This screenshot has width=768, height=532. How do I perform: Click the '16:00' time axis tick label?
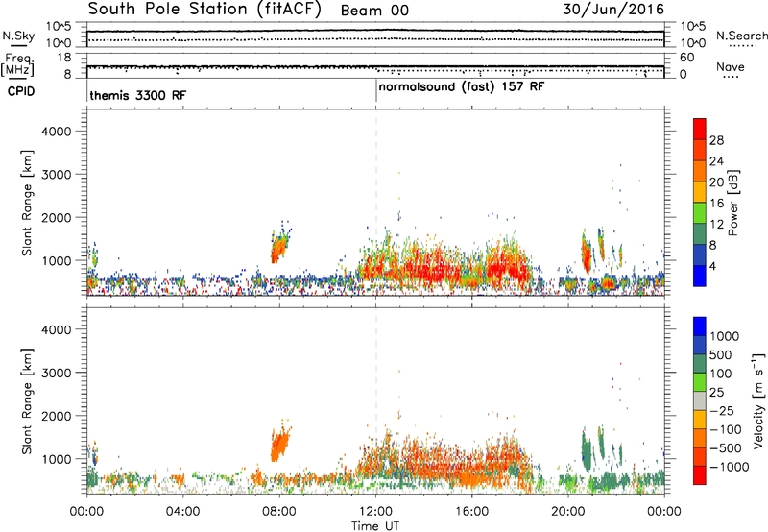point(471,512)
